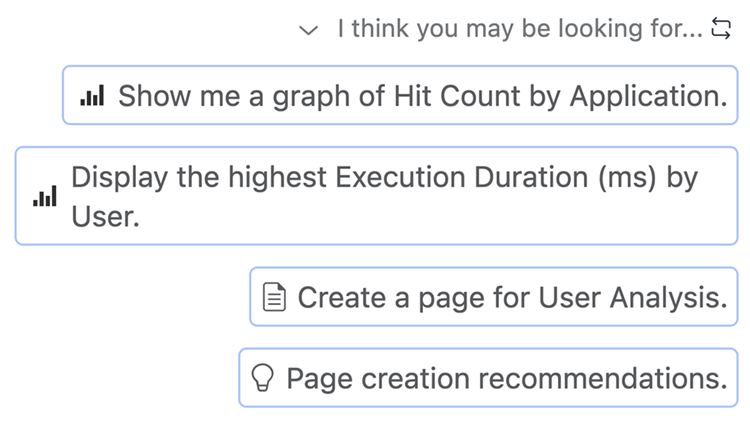Viewport: 750px width, 428px height.
Task: Start creating the User Analysis page
Action: coord(511,297)
